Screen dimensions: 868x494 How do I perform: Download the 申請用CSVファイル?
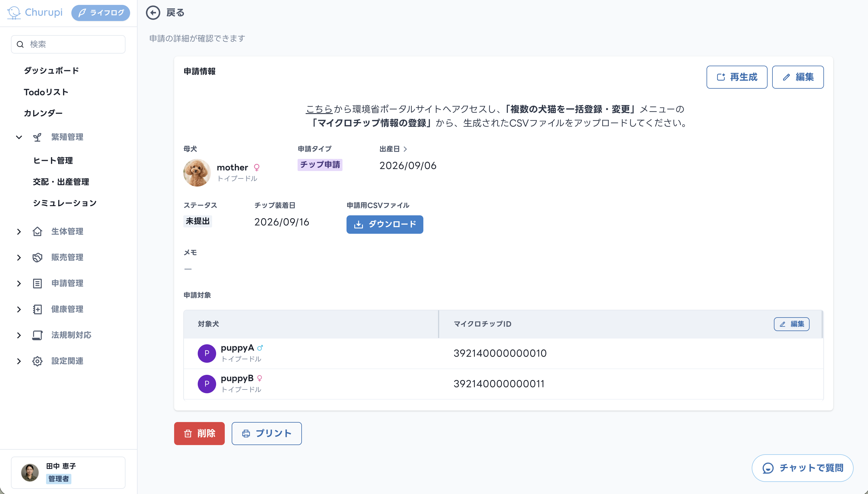click(x=385, y=224)
